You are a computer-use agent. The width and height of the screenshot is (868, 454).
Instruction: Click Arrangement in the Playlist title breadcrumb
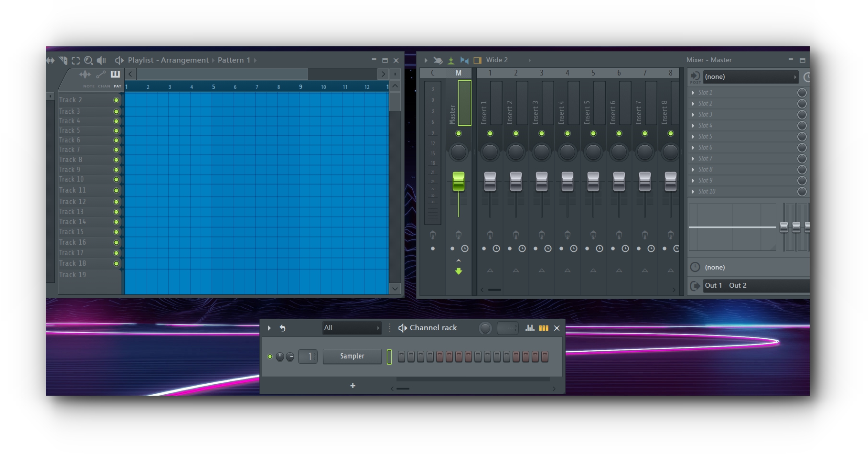point(184,60)
